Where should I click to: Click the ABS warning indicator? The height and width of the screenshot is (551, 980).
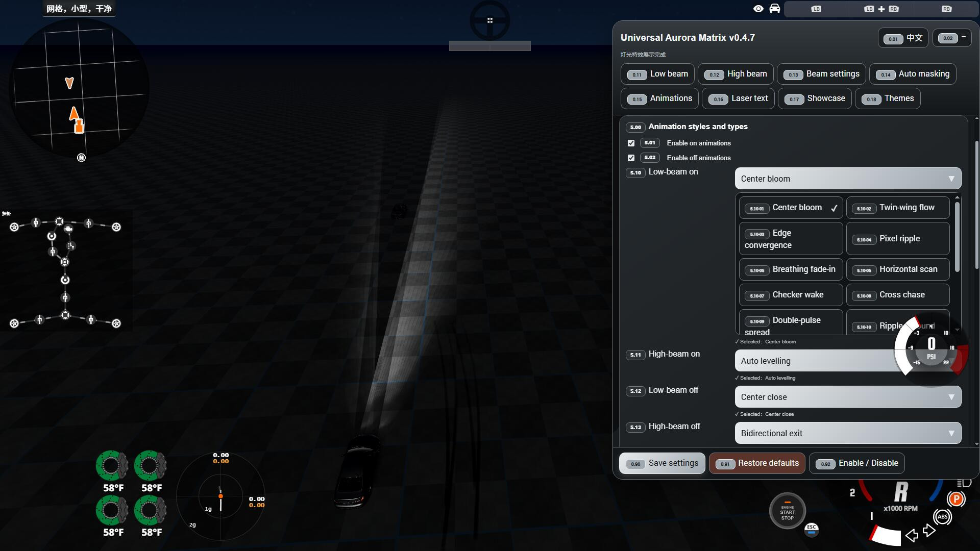tap(942, 517)
